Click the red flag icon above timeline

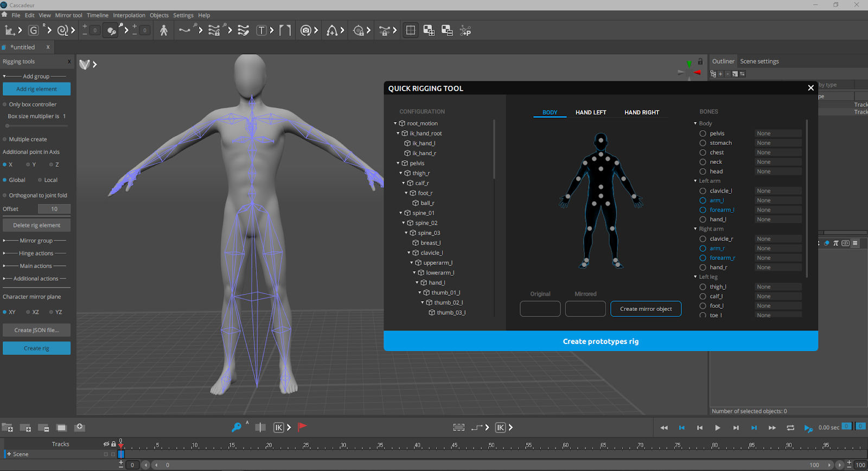click(302, 427)
